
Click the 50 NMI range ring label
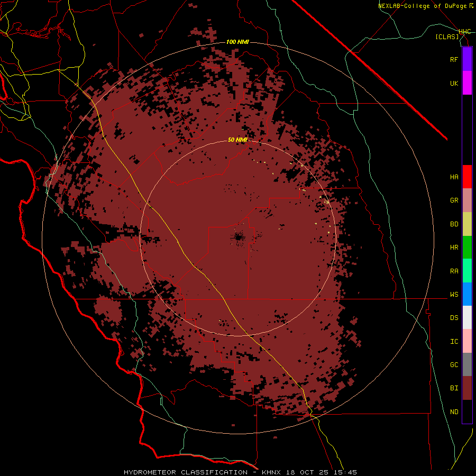tap(237, 140)
